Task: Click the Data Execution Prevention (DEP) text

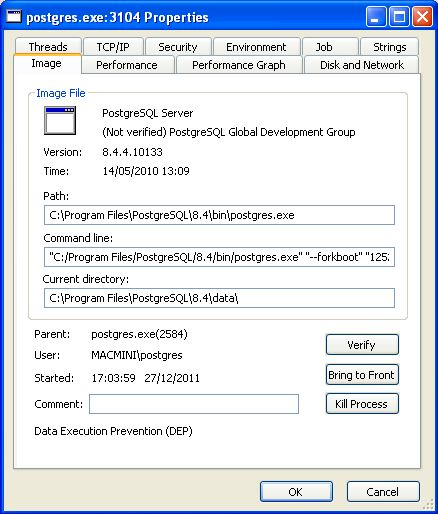Action: 113,431
